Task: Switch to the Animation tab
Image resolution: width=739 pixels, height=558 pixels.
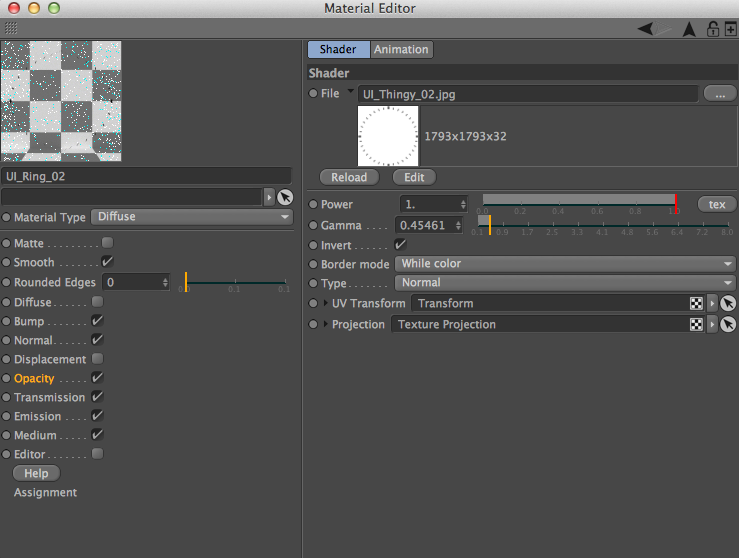Action: click(402, 49)
